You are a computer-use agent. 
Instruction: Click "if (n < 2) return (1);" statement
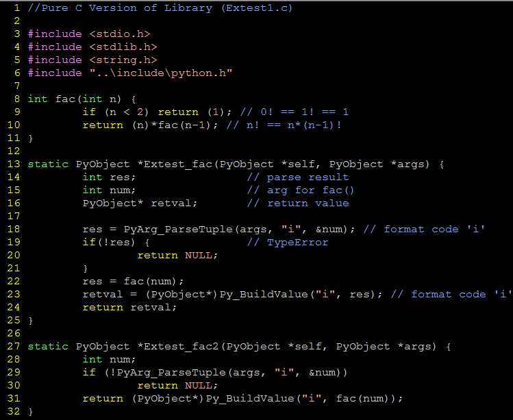[x=157, y=112]
